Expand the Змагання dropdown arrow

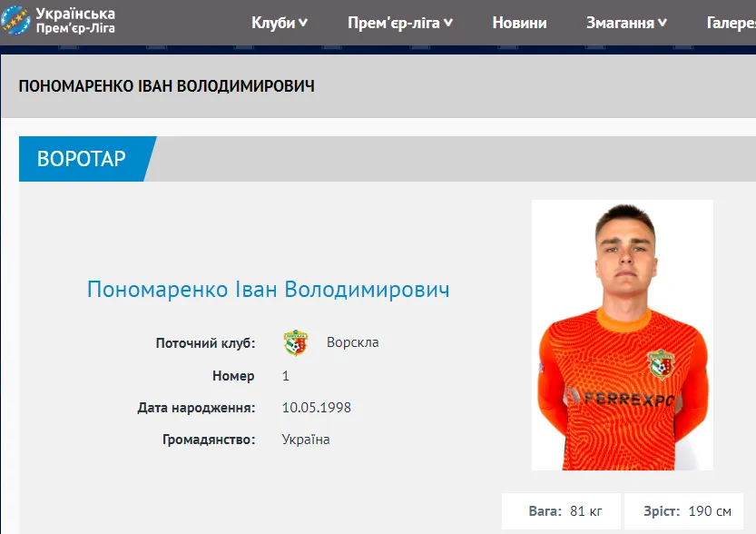click(x=663, y=23)
